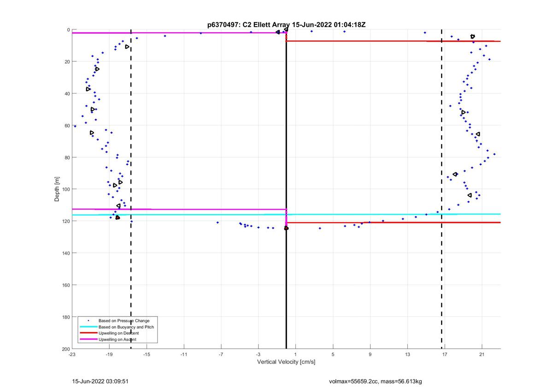Click the y-axis tick label '60'
Image resolution: width=553 pixels, height=392 pixels.
click(67, 125)
